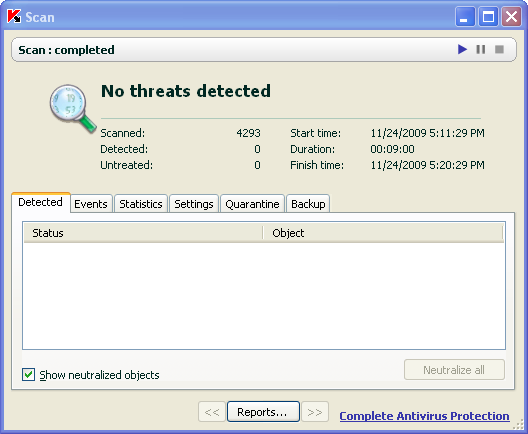
Task: Click the Neutralize all button
Action: [454, 370]
